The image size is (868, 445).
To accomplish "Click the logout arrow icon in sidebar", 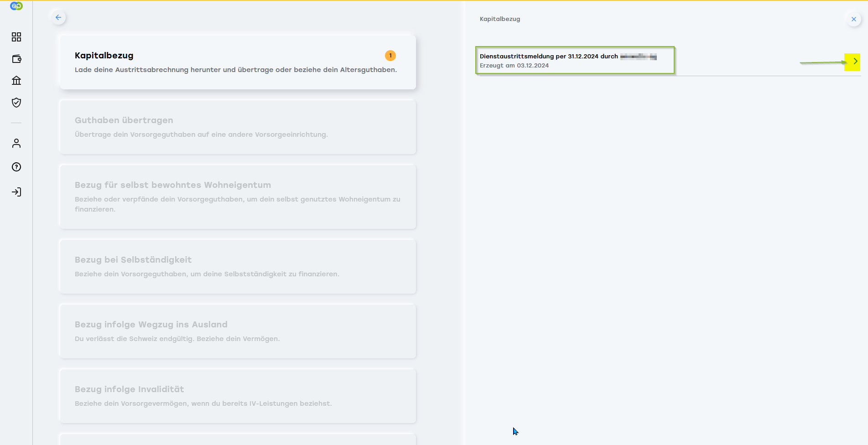I will [16, 192].
